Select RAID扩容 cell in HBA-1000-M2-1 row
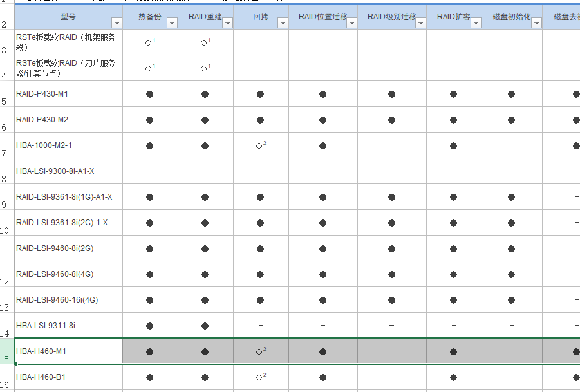 point(454,145)
